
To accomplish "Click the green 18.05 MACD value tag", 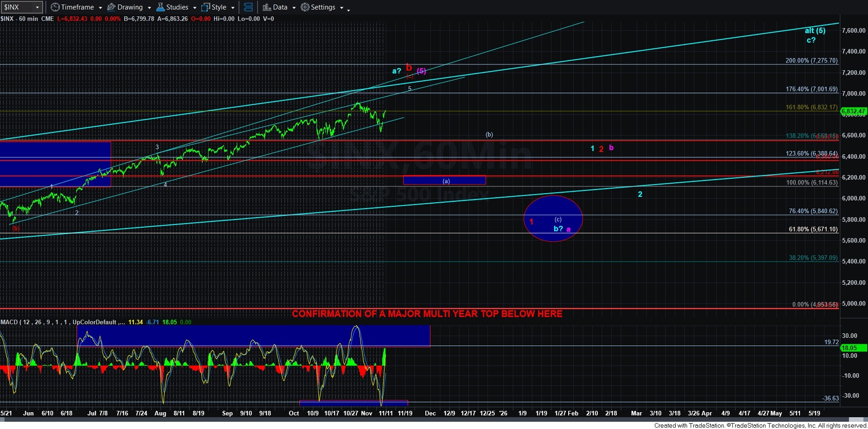I will tap(853, 348).
